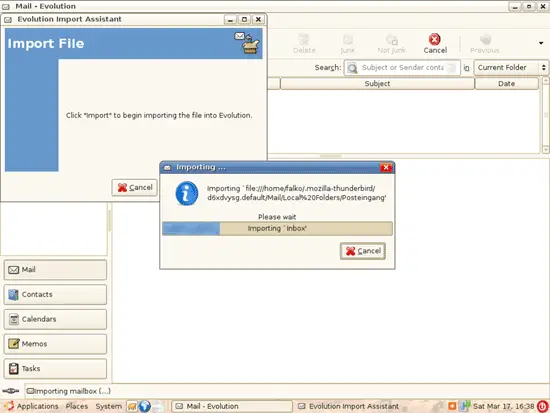Click the 'Importing mailbox (...)' status bar entry
The height and width of the screenshot is (413, 550).
tap(69, 391)
